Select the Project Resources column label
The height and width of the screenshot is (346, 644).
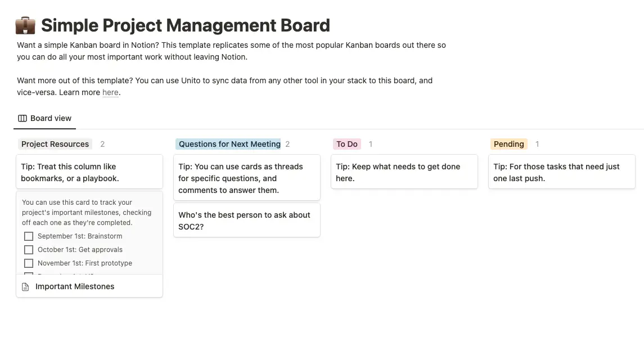coord(55,144)
